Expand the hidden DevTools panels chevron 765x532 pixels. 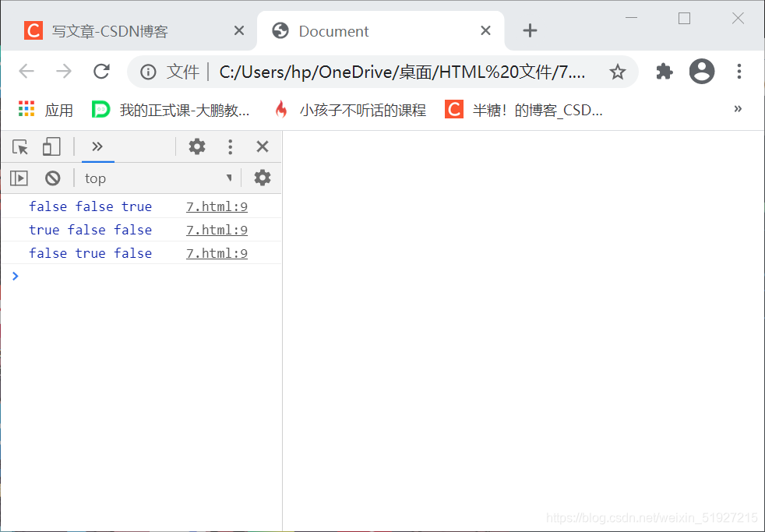[x=97, y=146]
